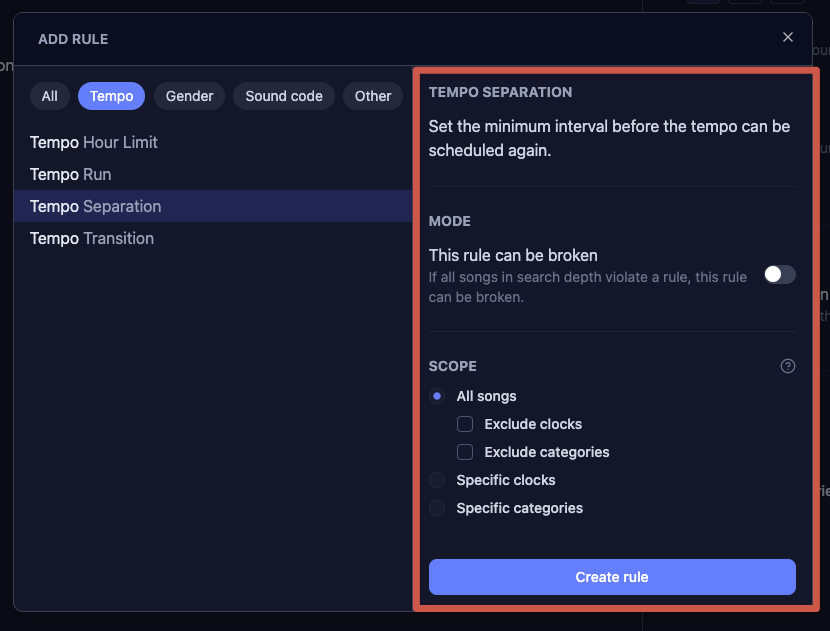Select the All filter chip

pyautogui.click(x=50, y=96)
